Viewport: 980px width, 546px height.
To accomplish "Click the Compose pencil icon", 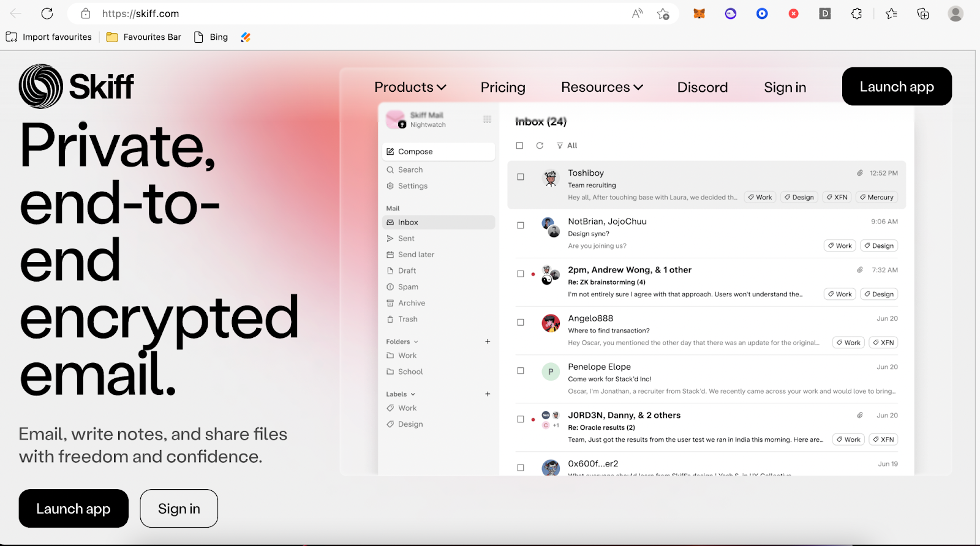I will pyautogui.click(x=390, y=152).
